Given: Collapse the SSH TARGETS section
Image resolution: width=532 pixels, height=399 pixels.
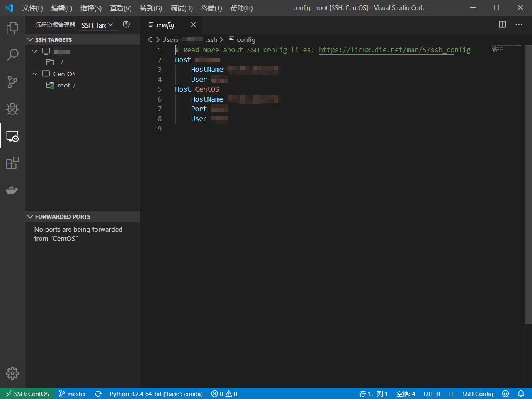Looking at the screenshot, I should tap(30, 39).
